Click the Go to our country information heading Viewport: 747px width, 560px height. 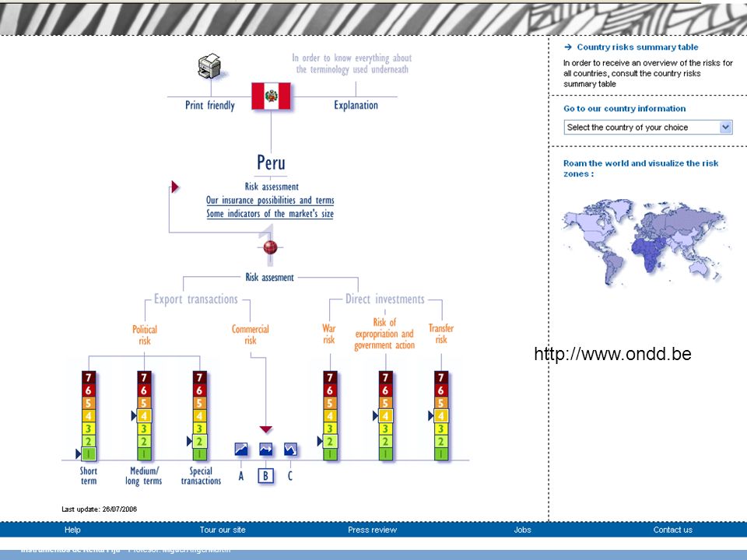pyautogui.click(x=625, y=109)
